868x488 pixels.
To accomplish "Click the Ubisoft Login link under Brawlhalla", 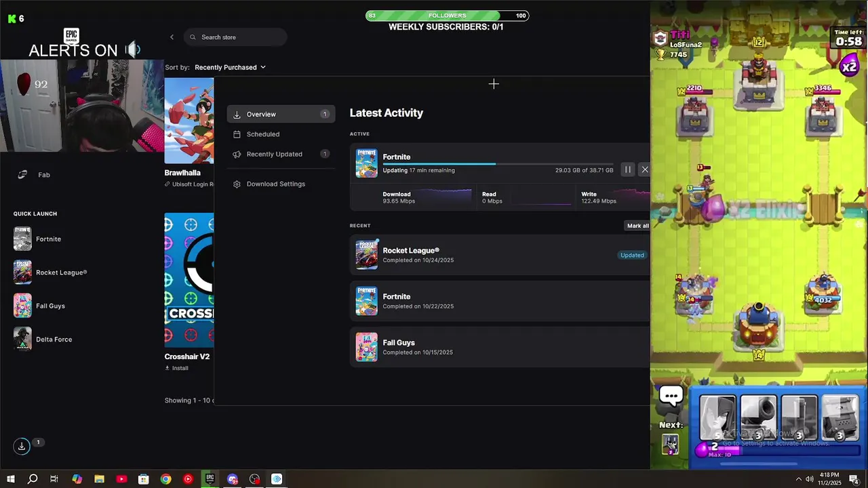I will (189, 184).
